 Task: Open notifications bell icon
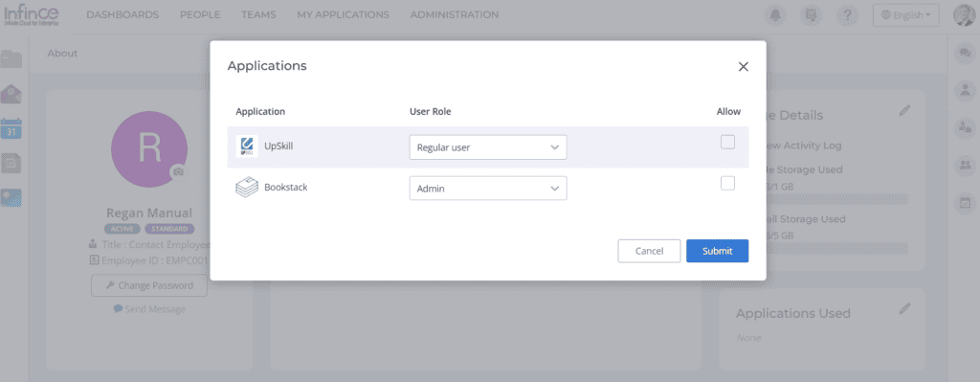pyautogui.click(x=775, y=15)
